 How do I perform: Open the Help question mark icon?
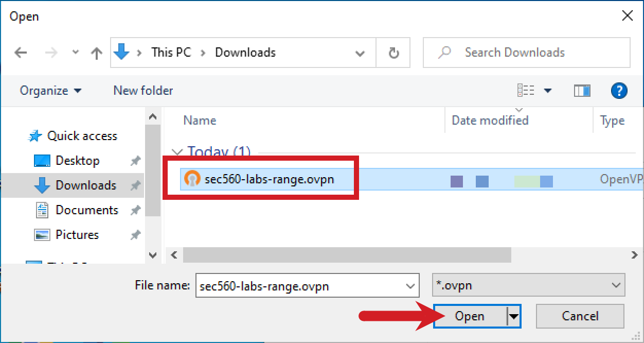[x=619, y=91]
